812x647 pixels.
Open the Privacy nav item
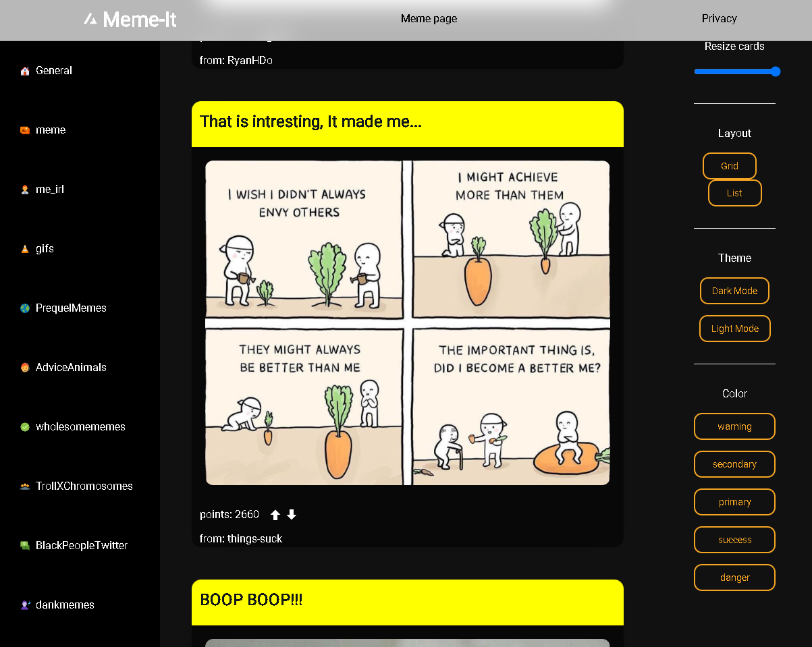pyautogui.click(x=719, y=19)
